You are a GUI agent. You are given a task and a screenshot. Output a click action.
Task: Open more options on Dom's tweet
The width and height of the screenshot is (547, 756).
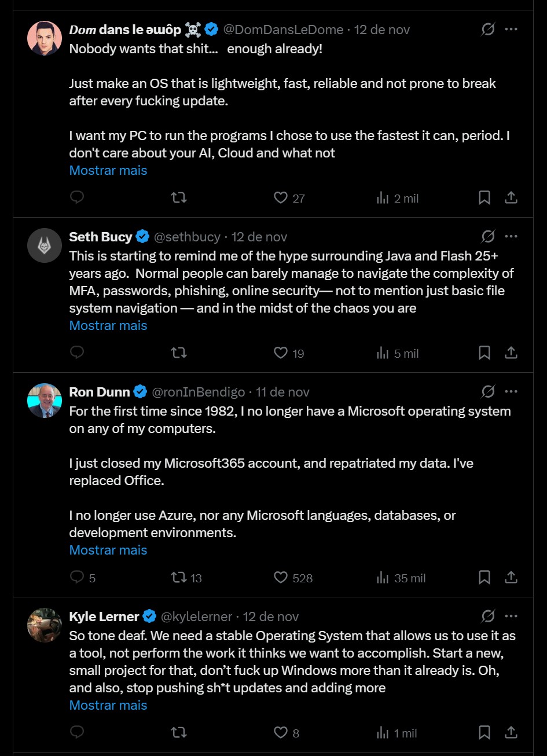[x=511, y=29]
